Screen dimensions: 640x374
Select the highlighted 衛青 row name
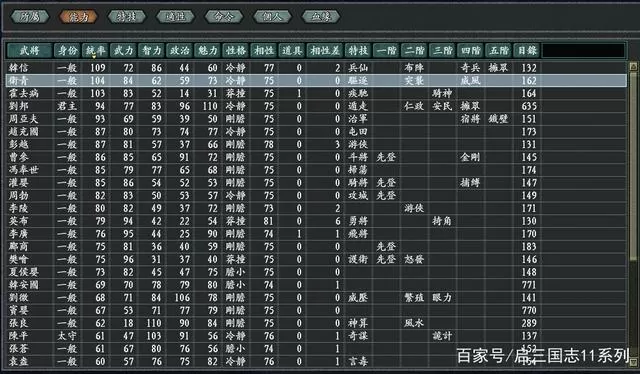tap(19, 80)
